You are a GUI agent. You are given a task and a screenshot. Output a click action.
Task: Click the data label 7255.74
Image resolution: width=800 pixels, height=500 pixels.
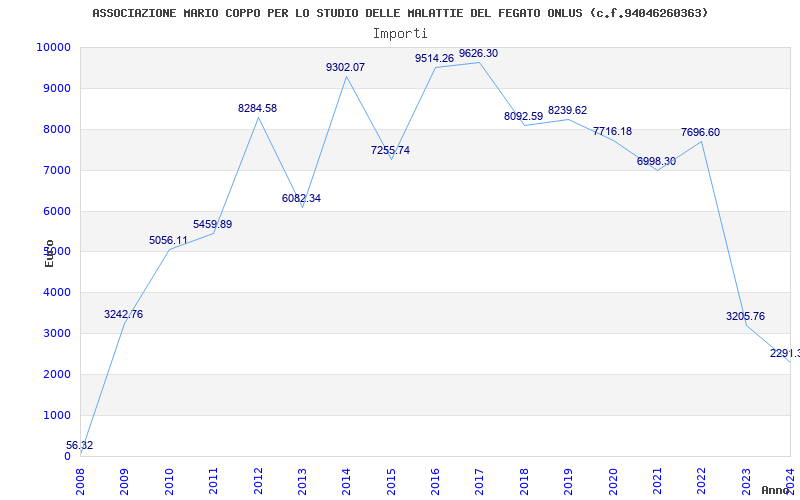[x=390, y=151]
